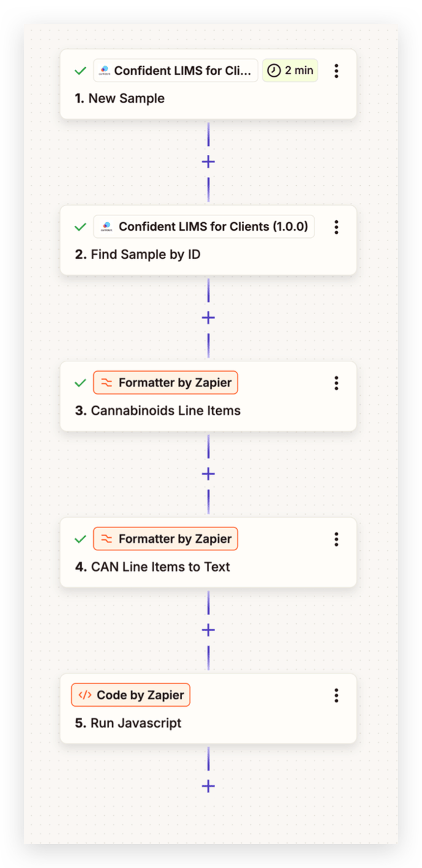Screen dimensions: 422x868
Task: Click Confident LIMS for Clients (1.0.0) badge
Action: 204,227
